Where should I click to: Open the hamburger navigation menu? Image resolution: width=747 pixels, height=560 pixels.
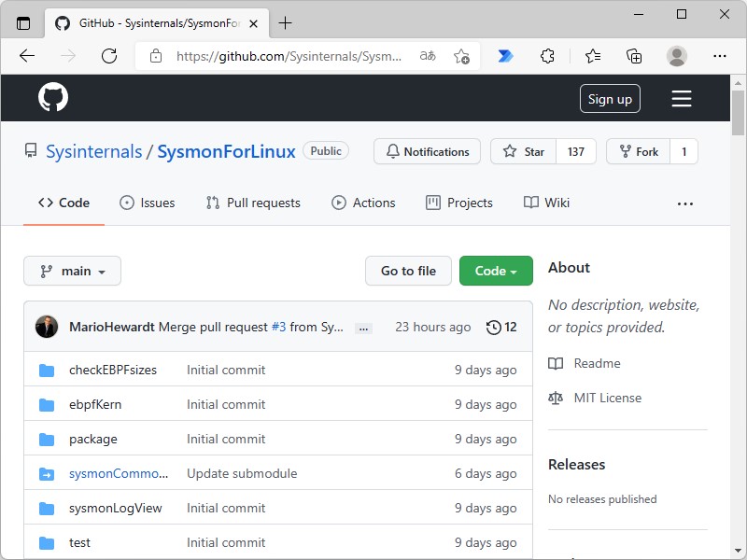pyautogui.click(x=682, y=99)
